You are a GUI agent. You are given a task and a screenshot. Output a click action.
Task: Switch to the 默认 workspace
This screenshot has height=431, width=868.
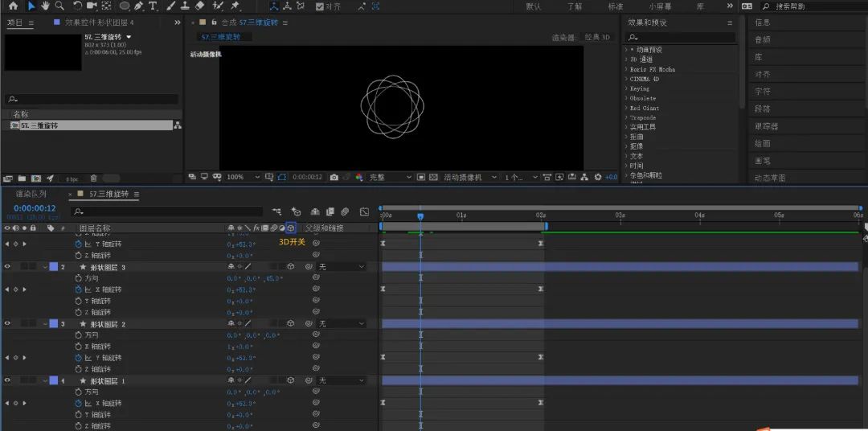[534, 6]
